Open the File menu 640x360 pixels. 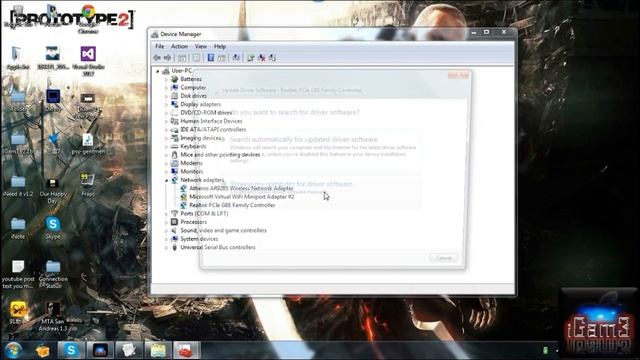(160, 47)
